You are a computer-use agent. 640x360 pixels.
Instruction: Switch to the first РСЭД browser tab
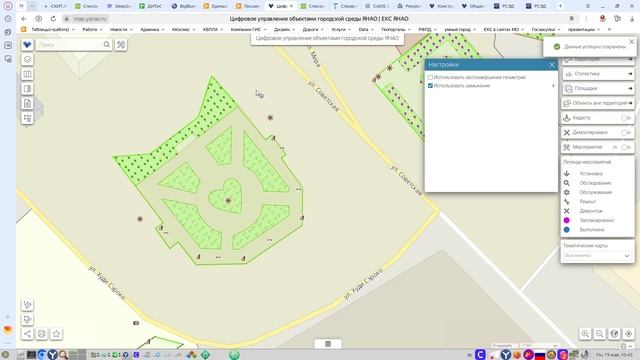point(504,6)
